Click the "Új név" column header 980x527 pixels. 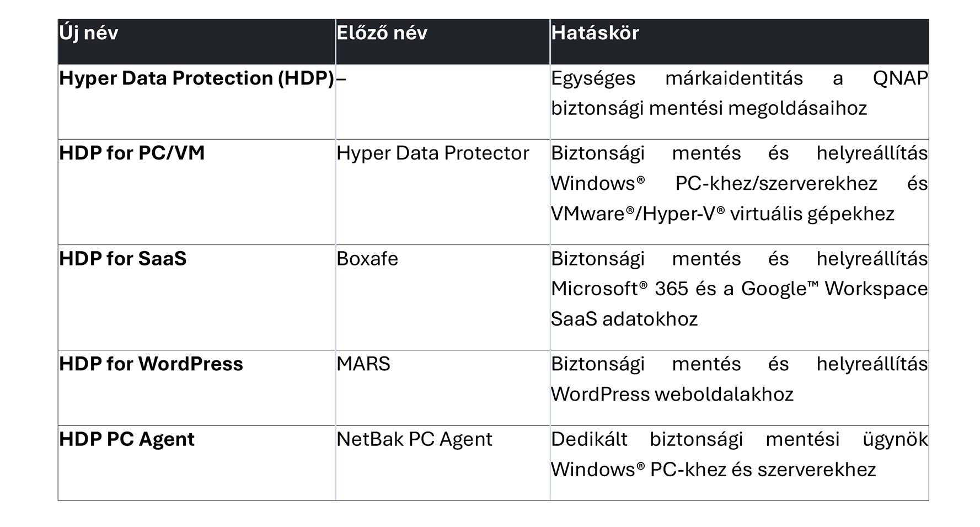click(x=89, y=33)
